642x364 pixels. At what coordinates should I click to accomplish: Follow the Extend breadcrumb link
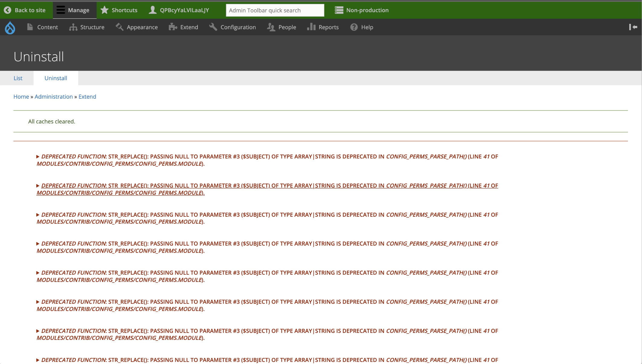87,97
